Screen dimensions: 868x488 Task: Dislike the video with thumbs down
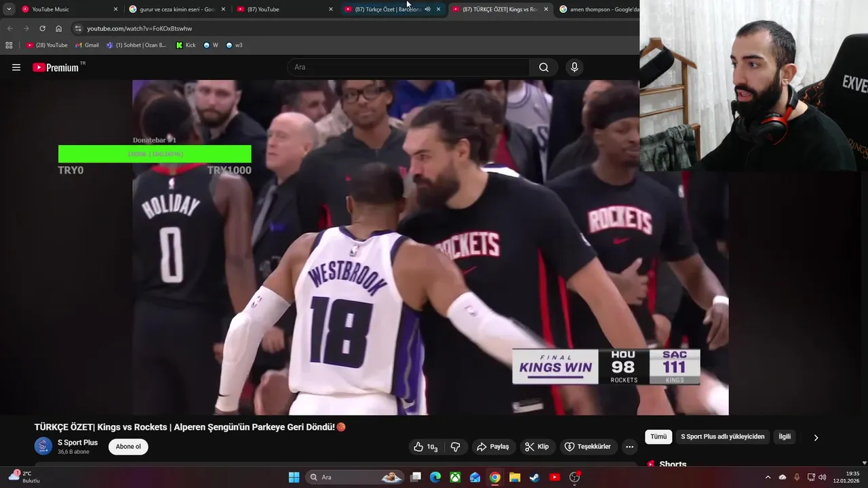click(x=456, y=447)
